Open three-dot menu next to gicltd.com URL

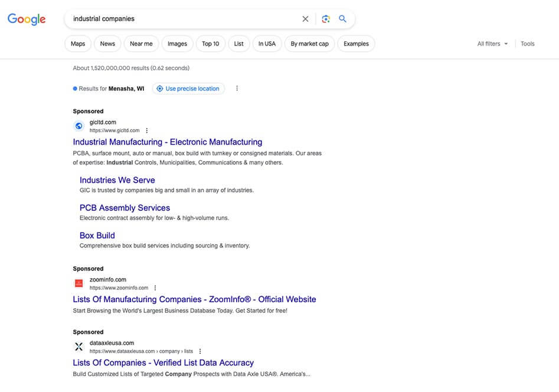(x=147, y=130)
